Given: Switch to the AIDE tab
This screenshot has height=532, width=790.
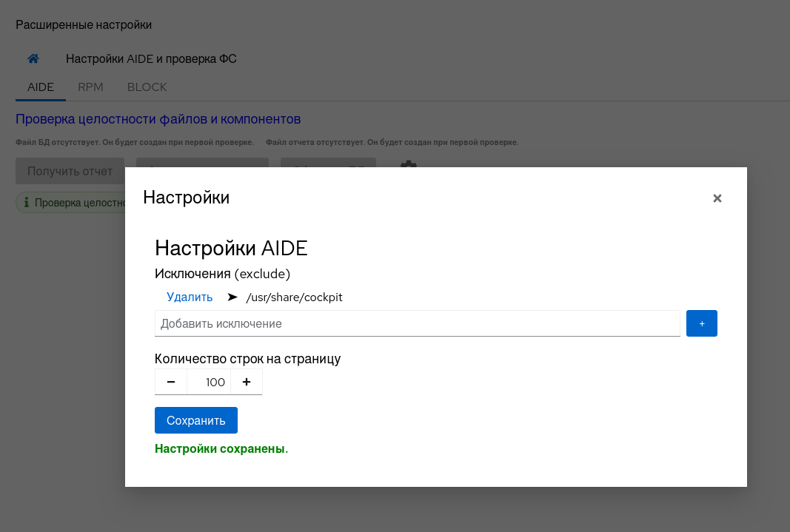Looking at the screenshot, I should (x=41, y=87).
